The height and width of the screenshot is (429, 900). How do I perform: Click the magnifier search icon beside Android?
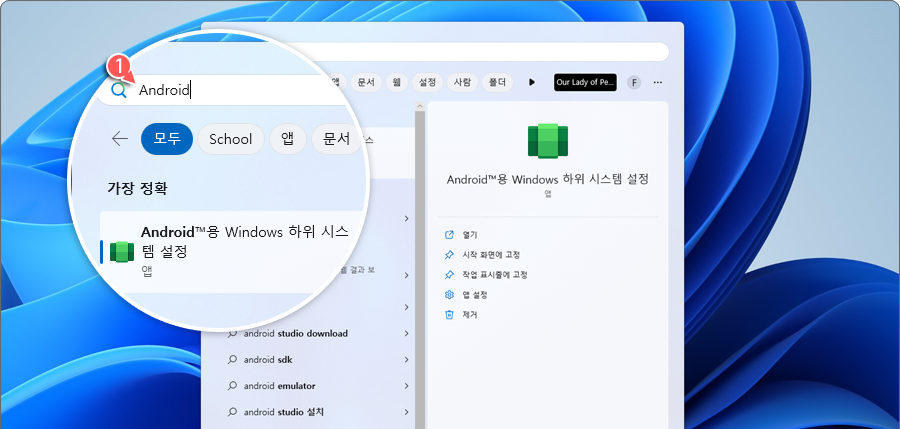pos(118,90)
